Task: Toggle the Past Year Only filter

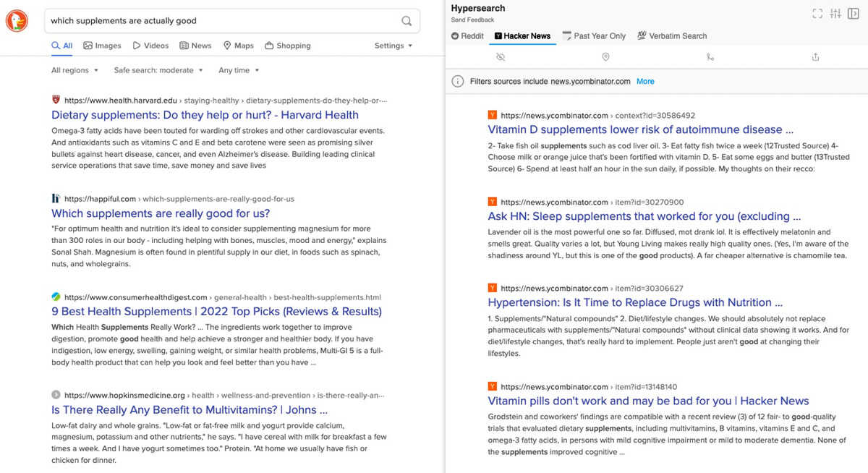Action: click(x=594, y=36)
